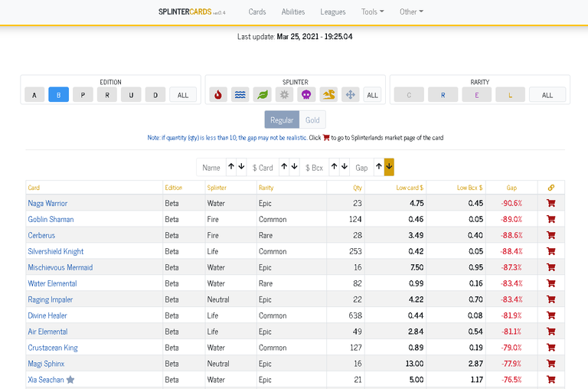Select Reward edition filter in Edition group

tap(107, 95)
